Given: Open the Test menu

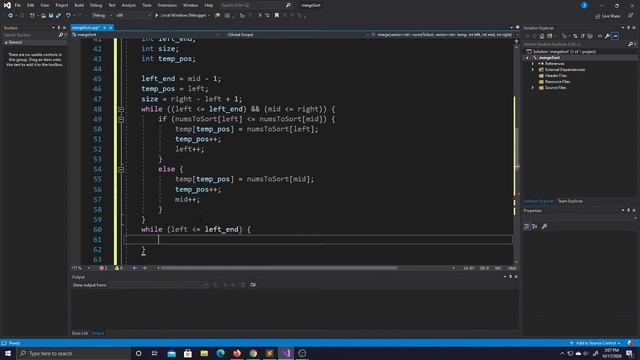Looking at the screenshot, I should [x=111, y=5].
